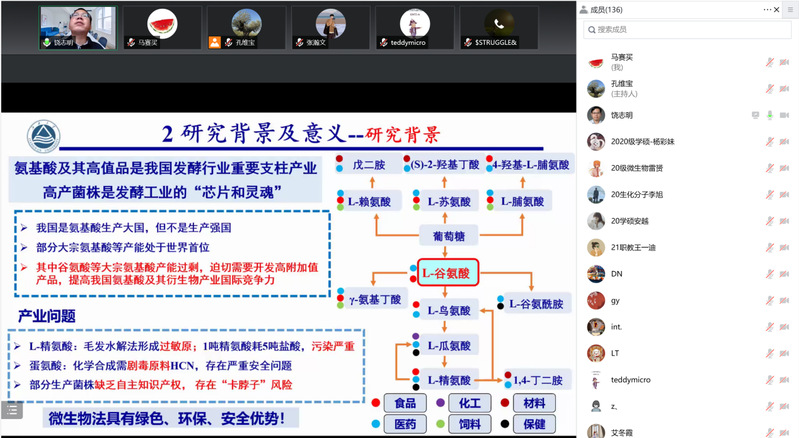799x438 pixels.
Task: Click muted mic icon for member DN
Action: (x=771, y=274)
